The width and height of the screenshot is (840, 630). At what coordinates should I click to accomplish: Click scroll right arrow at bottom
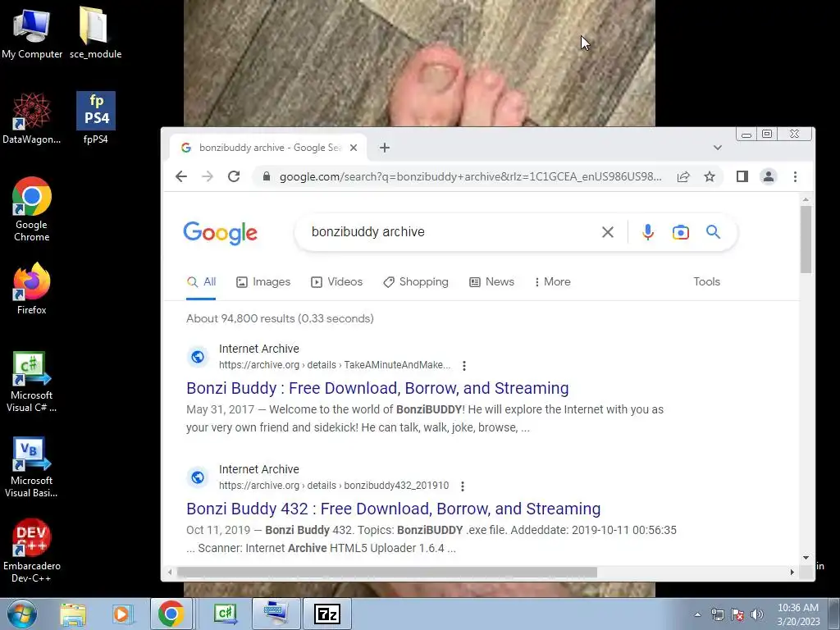pyautogui.click(x=792, y=572)
